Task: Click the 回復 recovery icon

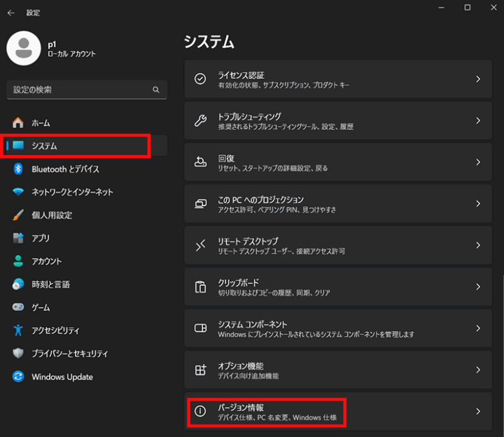Action: pos(200,162)
